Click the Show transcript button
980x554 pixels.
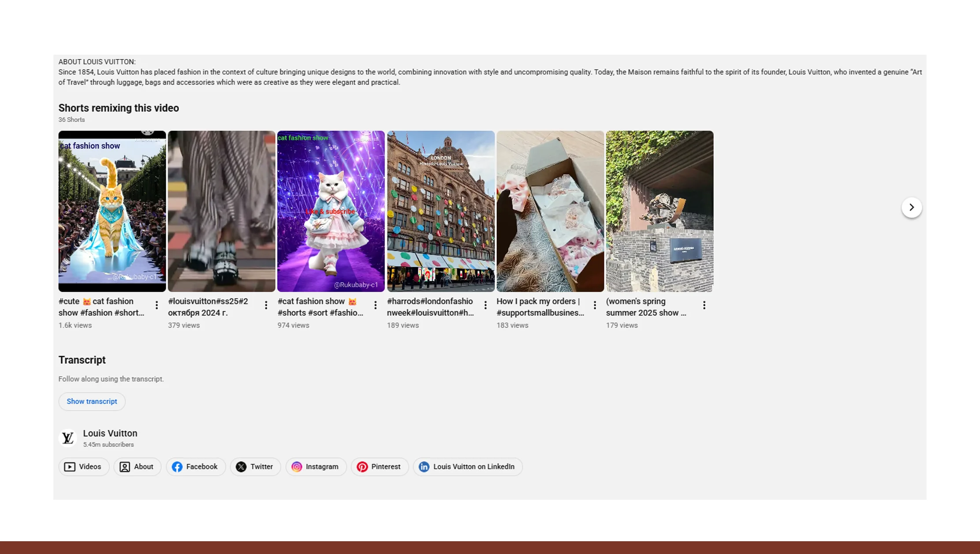(92, 401)
